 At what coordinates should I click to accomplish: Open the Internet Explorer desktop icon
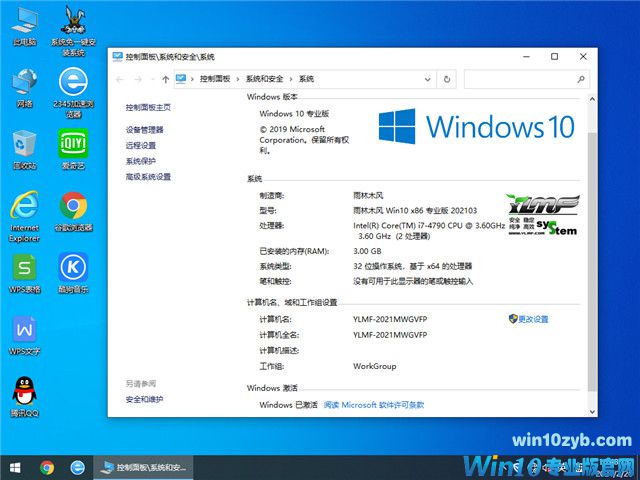(24, 216)
